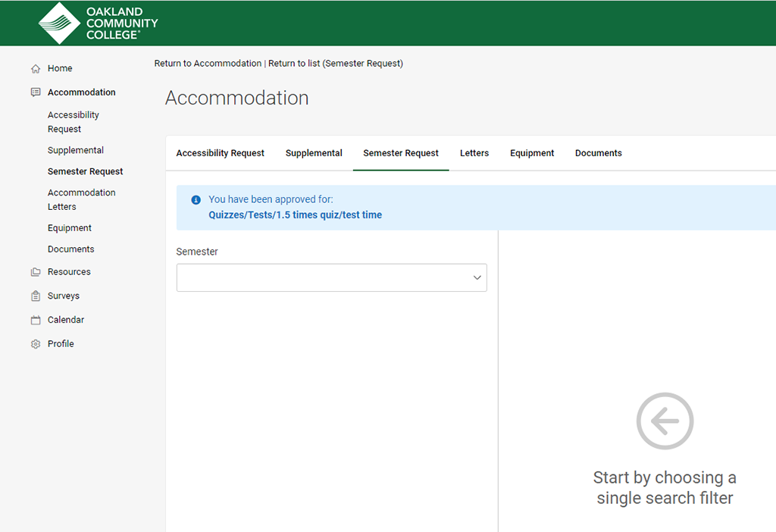Viewport: 776px width, 532px height.
Task: Click the Return to Accommodation link
Action: coord(208,64)
